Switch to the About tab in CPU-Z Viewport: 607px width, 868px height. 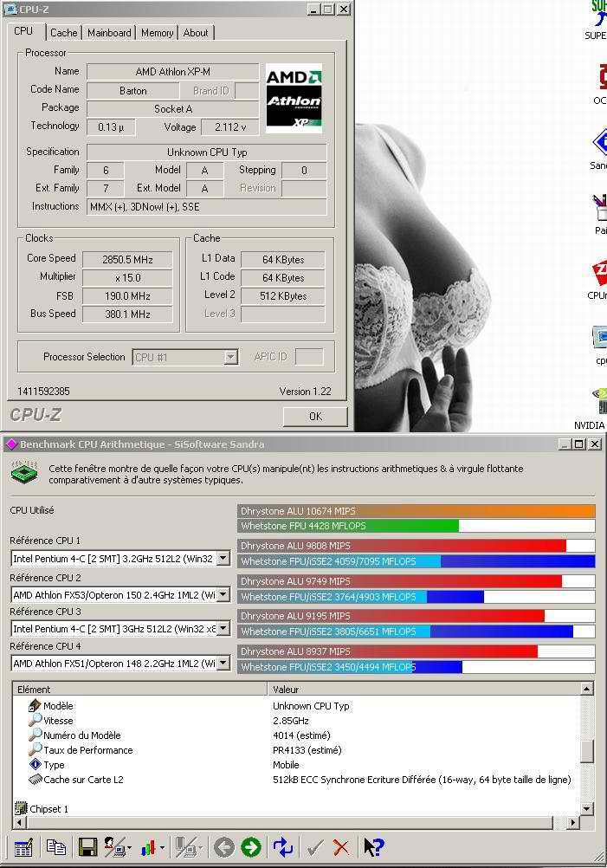click(196, 33)
